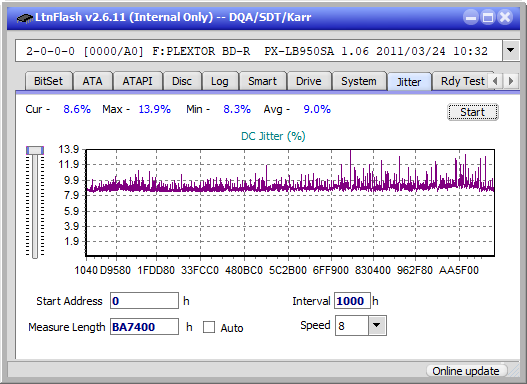Open the Rdy Test tab

click(x=462, y=81)
